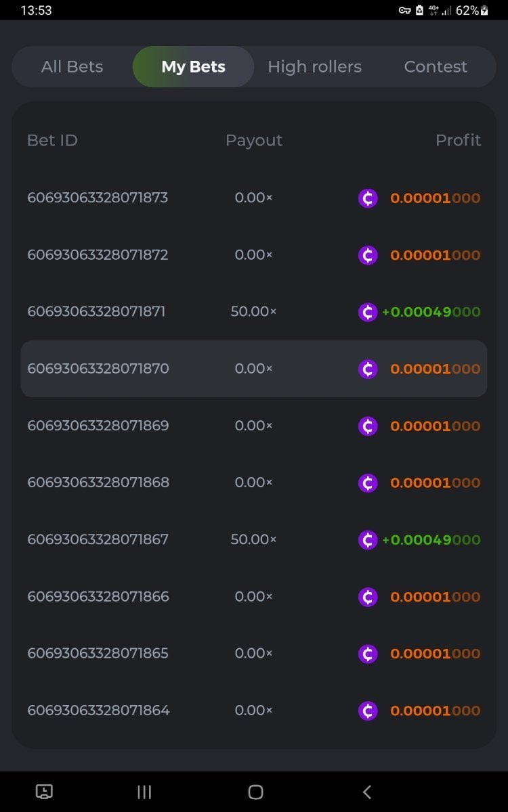
Task: Tap the coin icon for bet ending 71870
Action: (368, 369)
